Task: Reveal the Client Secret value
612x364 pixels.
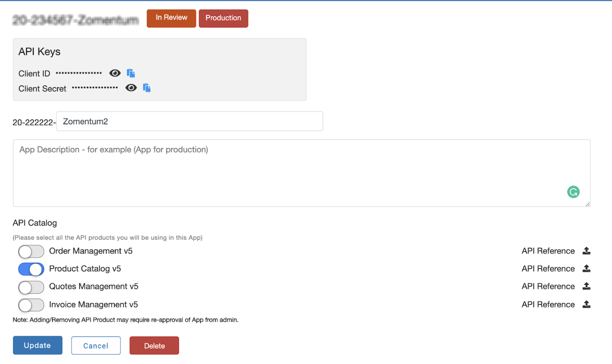Action: (131, 87)
